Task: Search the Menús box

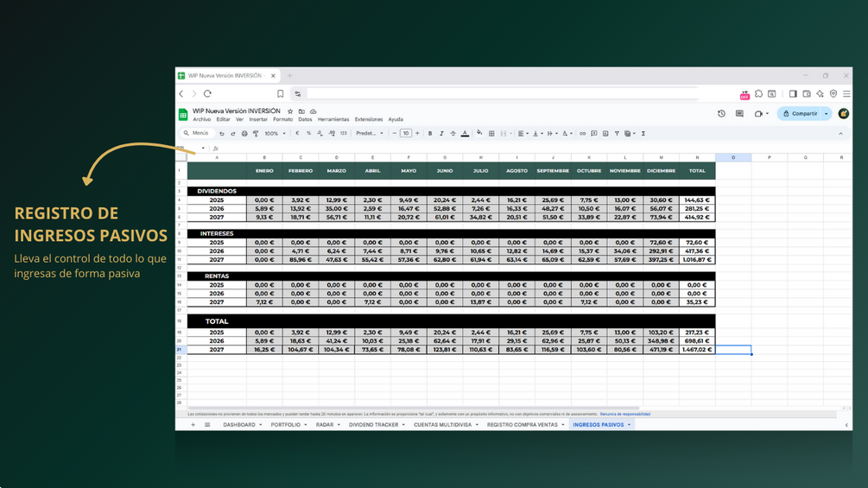Action: (197, 133)
